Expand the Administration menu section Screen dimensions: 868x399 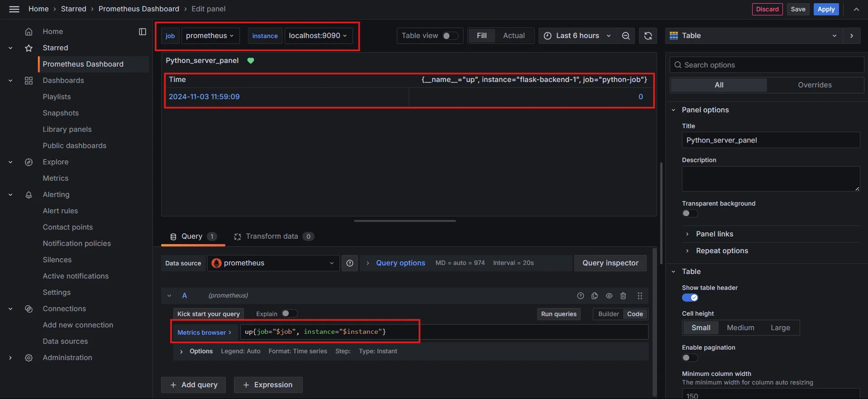10,358
